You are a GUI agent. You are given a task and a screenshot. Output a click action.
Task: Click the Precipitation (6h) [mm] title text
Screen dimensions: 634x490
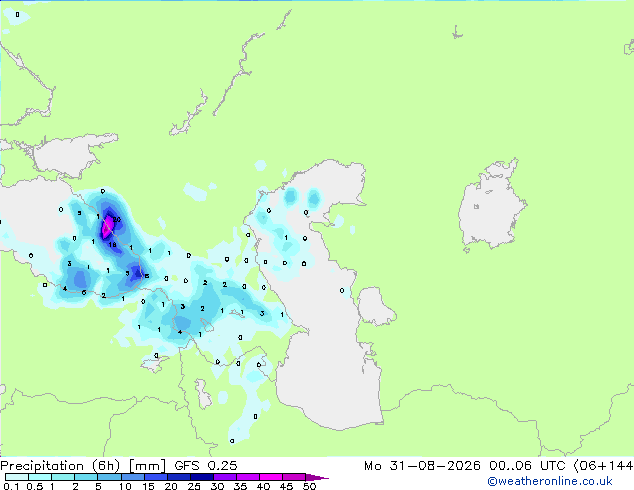pos(83,466)
